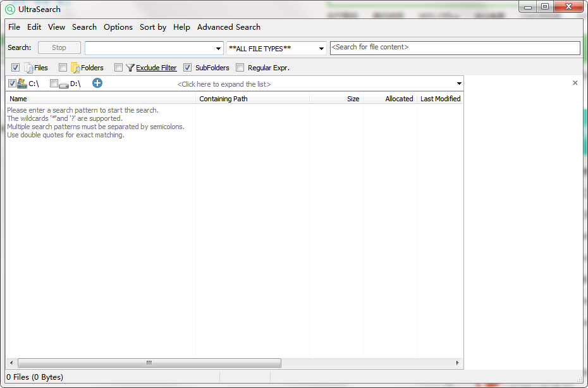Enable the Folders checkbox

click(63, 67)
